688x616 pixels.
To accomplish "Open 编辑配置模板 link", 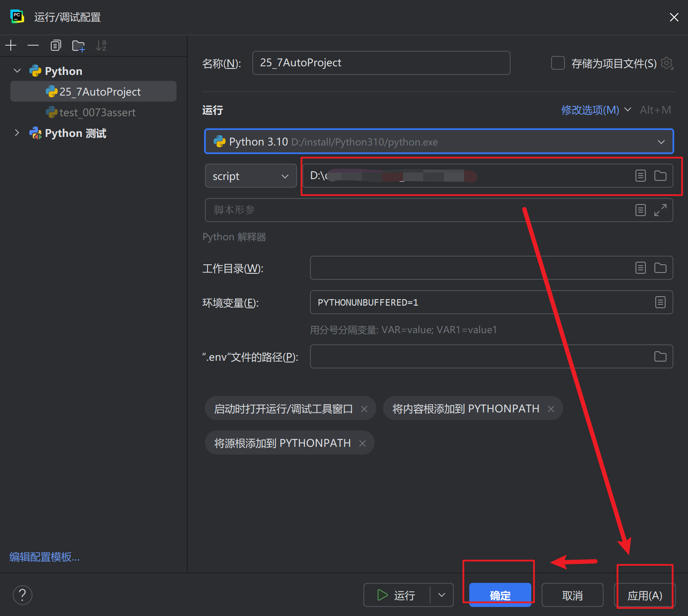I will [x=45, y=557].
